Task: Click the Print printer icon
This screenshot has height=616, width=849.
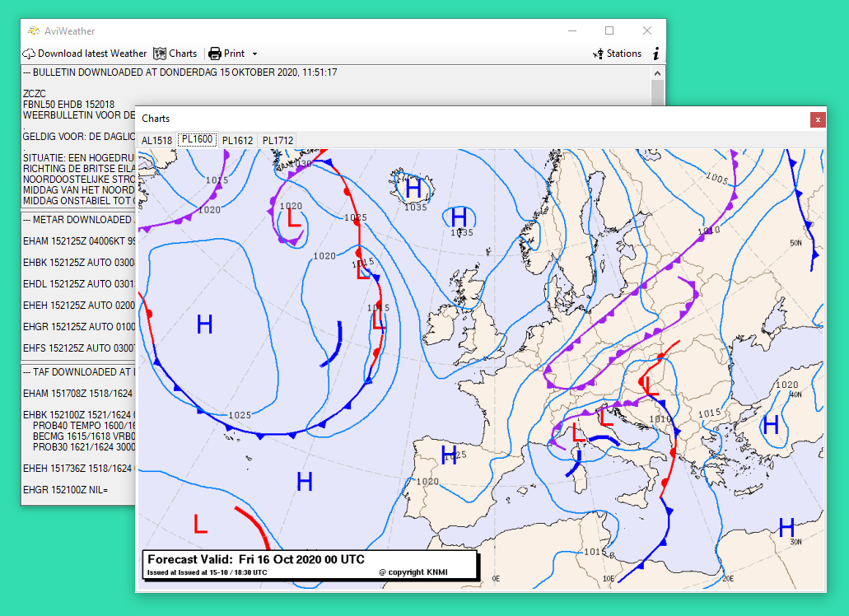Action: pyautogui.click(x=215, y=54)
